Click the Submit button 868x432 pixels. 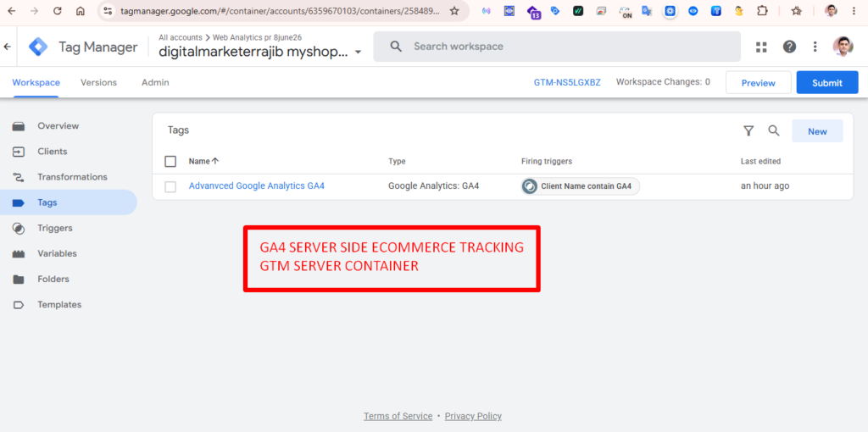tap(827, 82)
